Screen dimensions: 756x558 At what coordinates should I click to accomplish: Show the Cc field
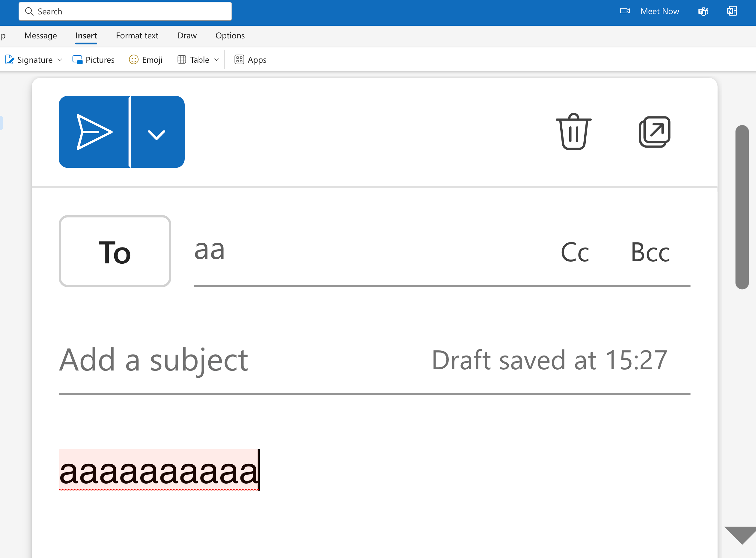[575, 252]
